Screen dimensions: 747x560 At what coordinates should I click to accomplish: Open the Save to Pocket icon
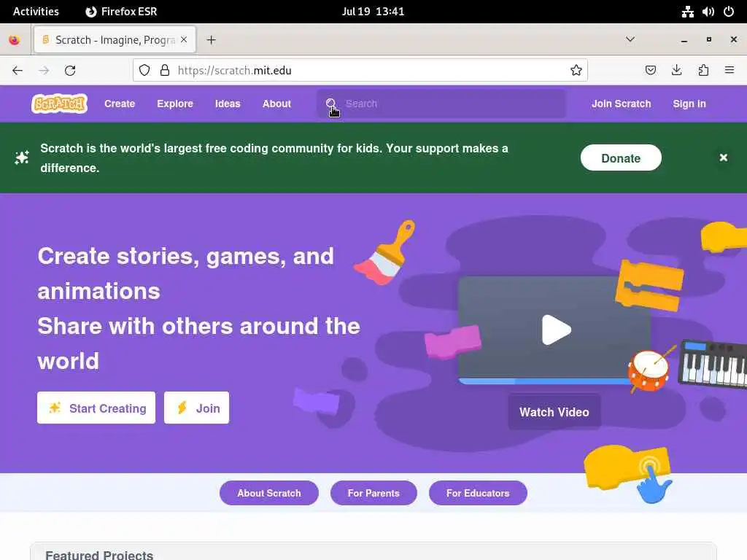point(650,71)
